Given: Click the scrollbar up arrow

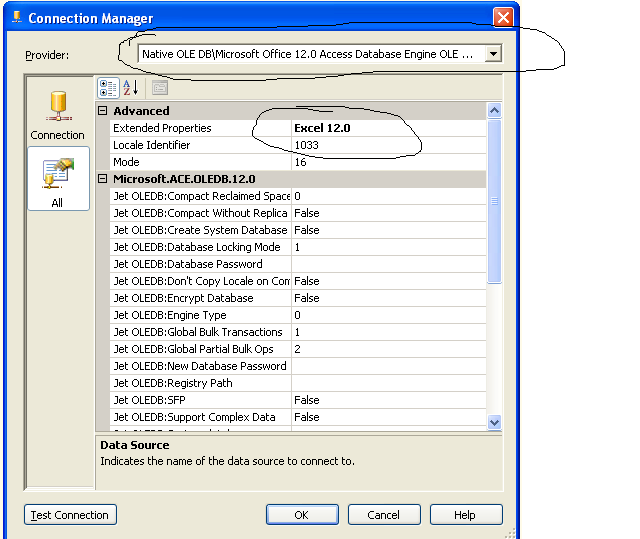Looking at the screenshot, I should point(494,111).
